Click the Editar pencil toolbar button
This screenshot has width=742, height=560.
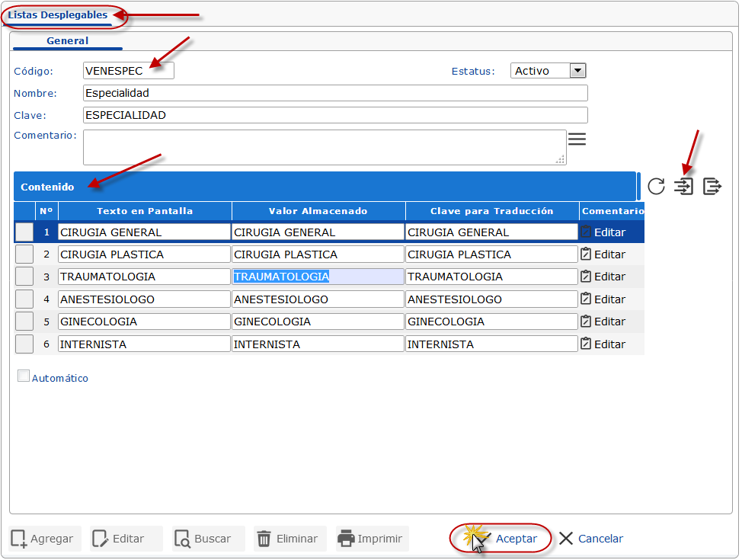tap(119, 539)
